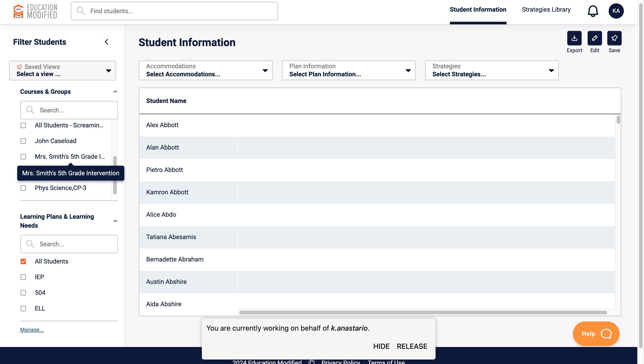The image size is (644, 364).
Task: Click the RELEASE button
Action: 412,346
